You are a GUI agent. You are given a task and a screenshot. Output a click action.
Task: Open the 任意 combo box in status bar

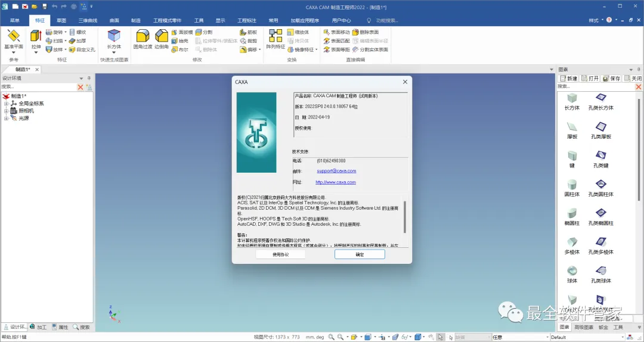520,337
